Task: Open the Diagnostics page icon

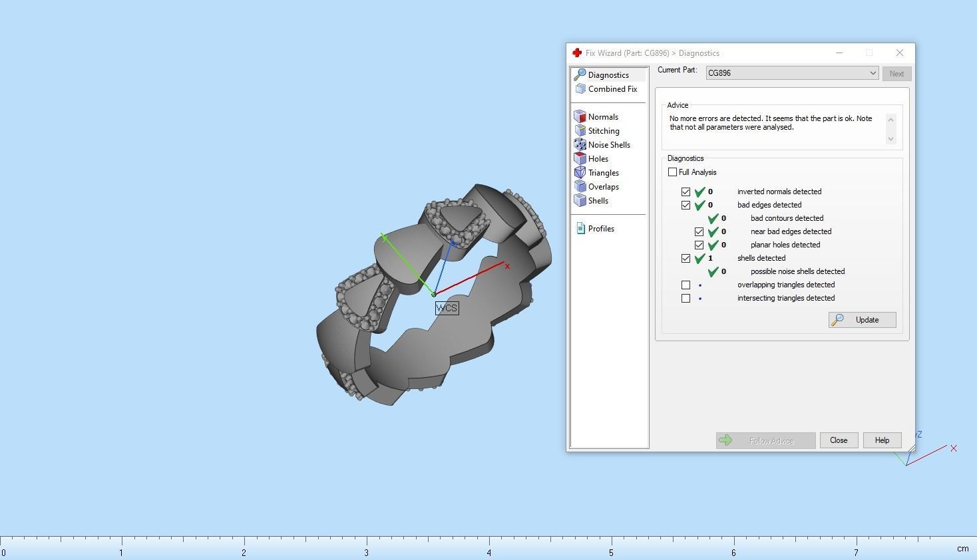Action: 580,74
